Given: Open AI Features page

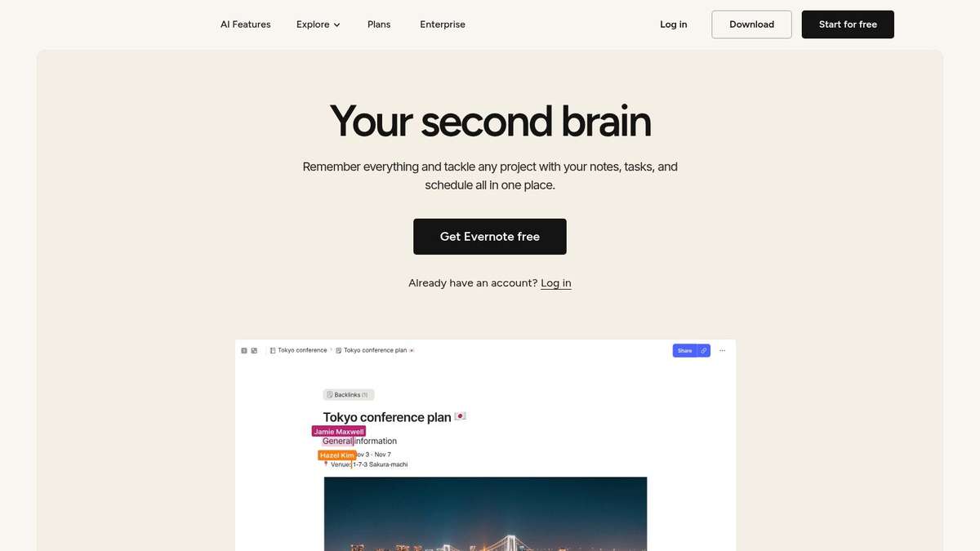Looking at the screenshot, I should tap(246, 24).
